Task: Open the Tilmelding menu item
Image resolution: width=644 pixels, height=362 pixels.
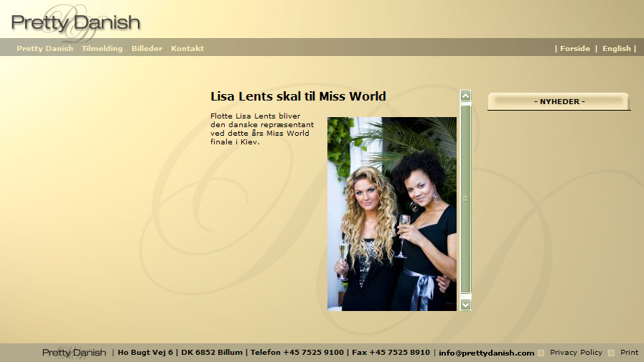Action: (x=102, y=49)
